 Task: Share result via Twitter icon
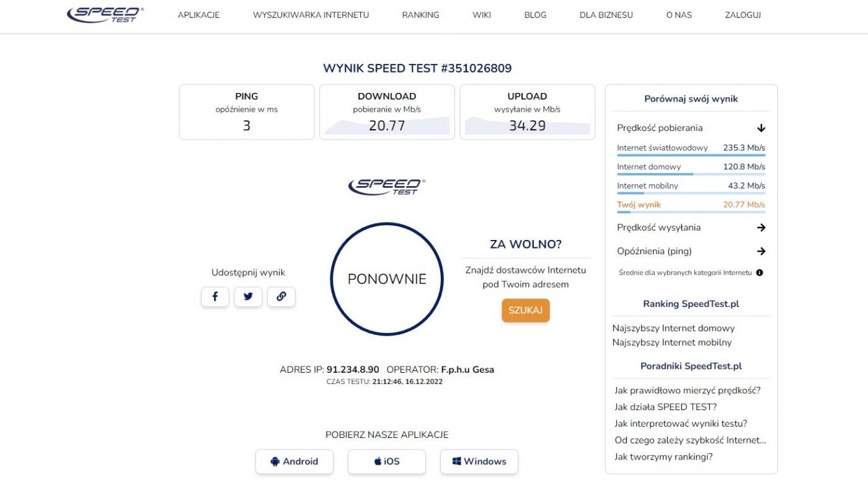click(248, 297)
